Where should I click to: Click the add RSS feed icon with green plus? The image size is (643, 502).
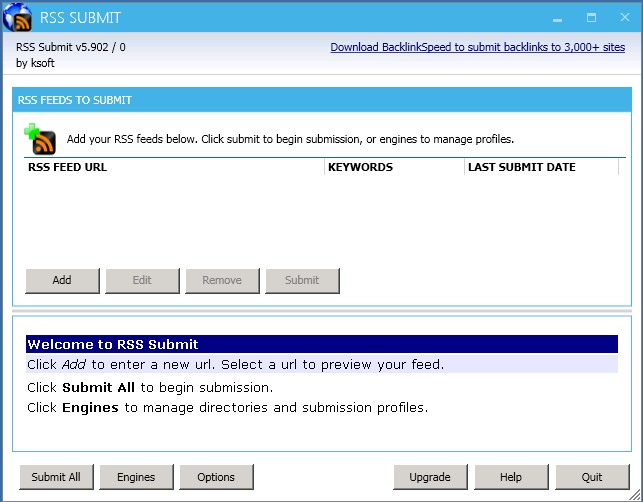point(40,139)
